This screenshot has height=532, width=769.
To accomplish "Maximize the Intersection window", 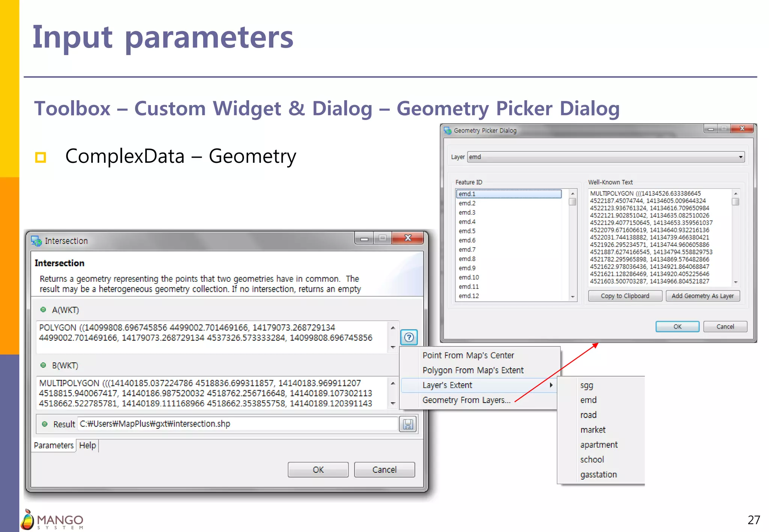I will (383, 238).
